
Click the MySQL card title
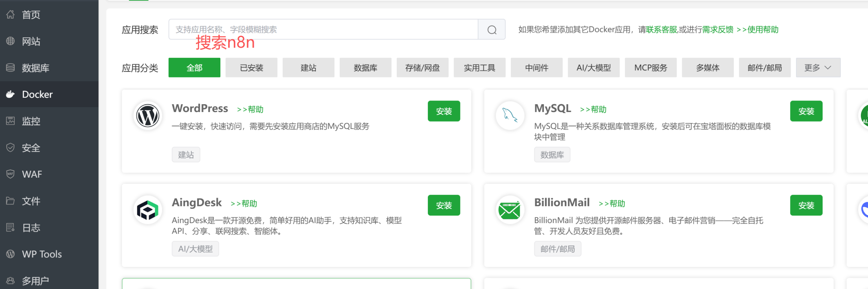[x=553, y=108]
